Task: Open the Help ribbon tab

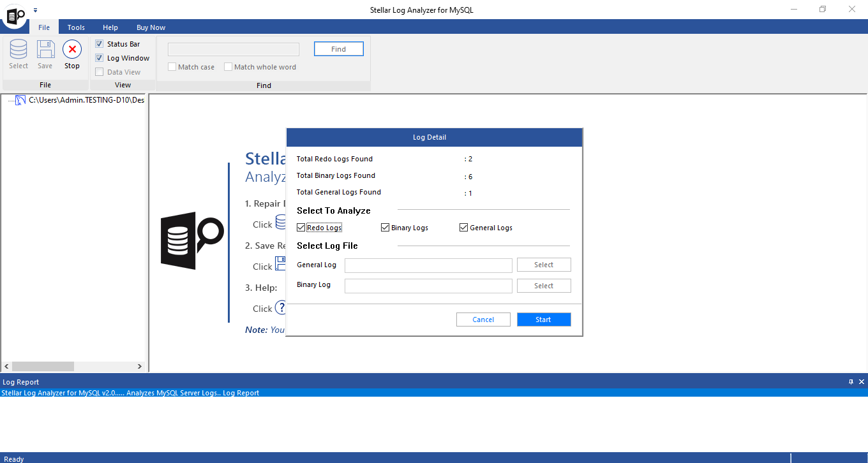Action: coord(110,27)
